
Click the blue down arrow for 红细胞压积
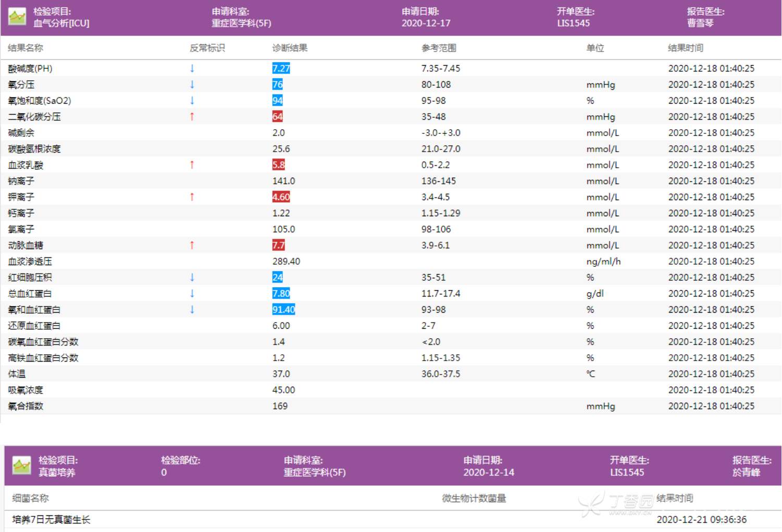[x=192, y=277]
